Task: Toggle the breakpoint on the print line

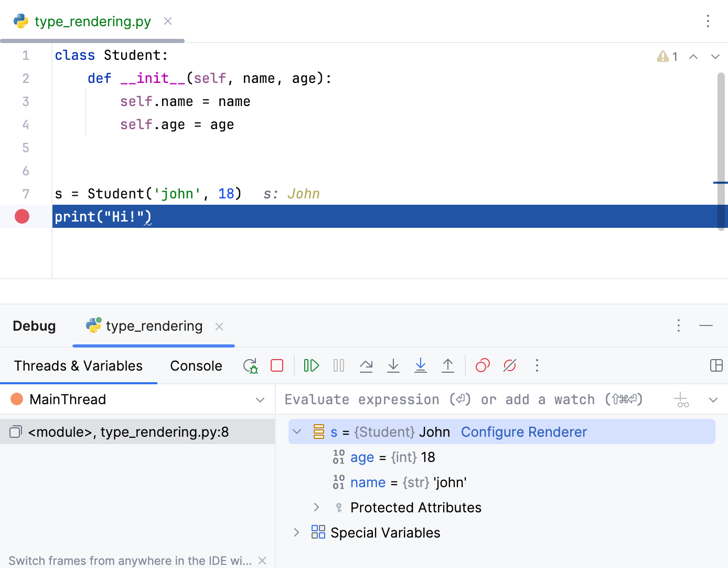Action: (x=22, y=216)
